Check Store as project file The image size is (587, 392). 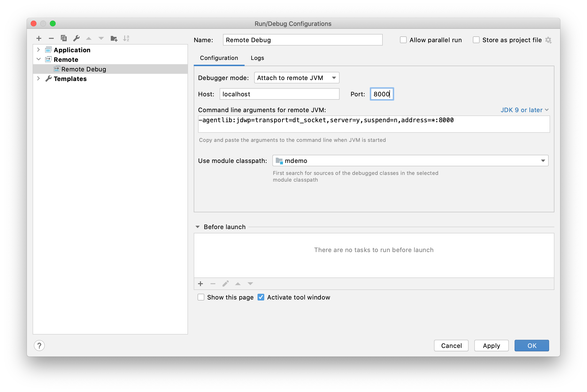click(476, 40)
